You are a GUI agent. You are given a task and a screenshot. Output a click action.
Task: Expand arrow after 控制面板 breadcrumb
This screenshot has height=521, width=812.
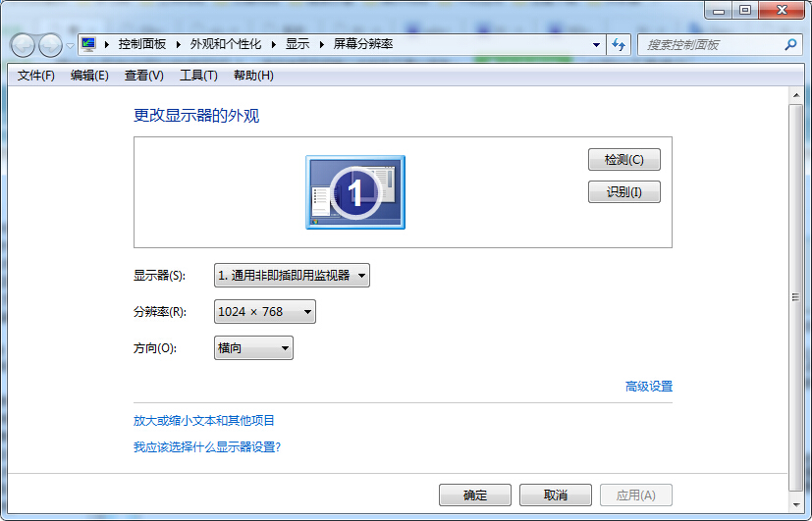[x=178, y=44]
